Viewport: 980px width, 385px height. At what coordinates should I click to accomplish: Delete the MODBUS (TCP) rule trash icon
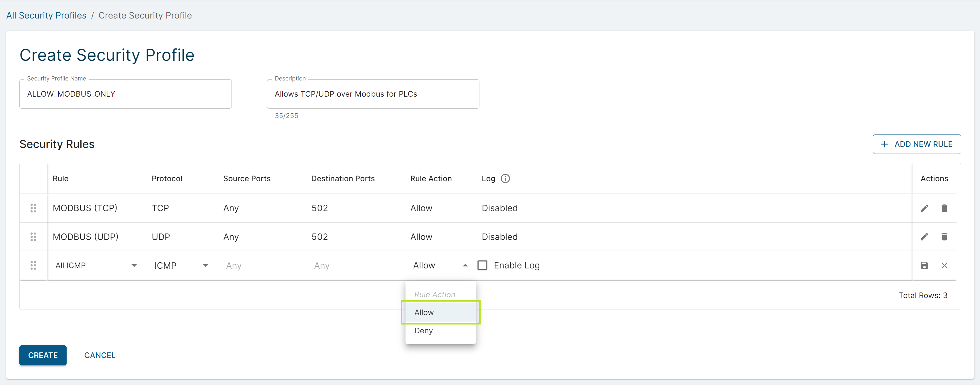click(x=944, y=208)
